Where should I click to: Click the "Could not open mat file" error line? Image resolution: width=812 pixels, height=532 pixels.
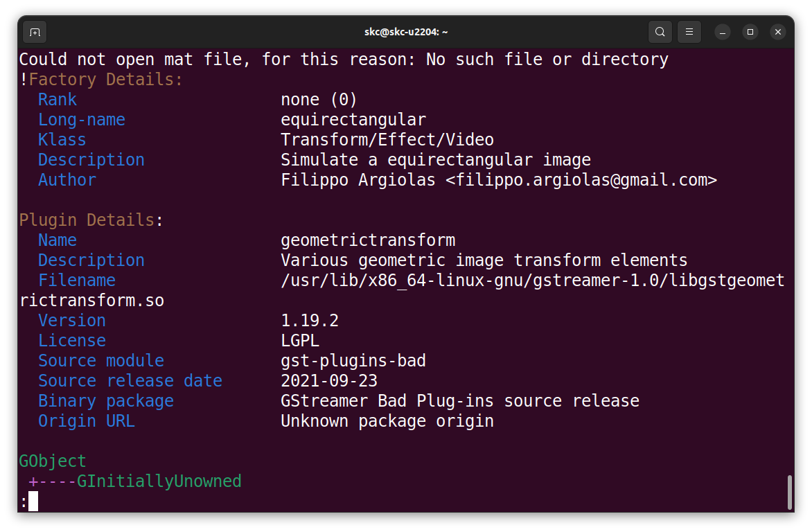[x=344, y=60]
